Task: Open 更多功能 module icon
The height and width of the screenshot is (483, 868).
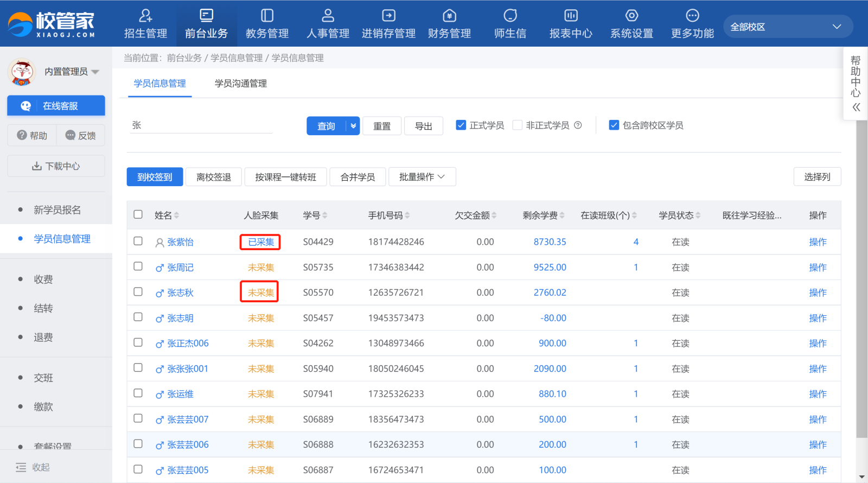Action: point(692,15)
